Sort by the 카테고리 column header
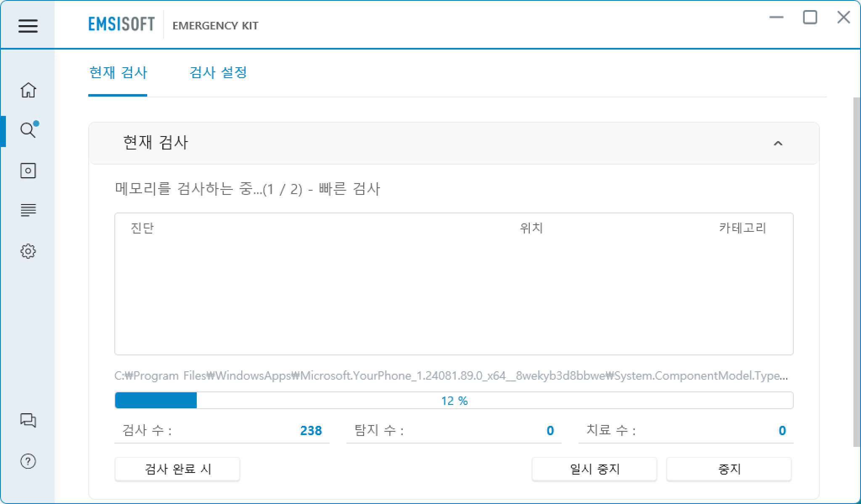The image size is (861, 504). click(742, 228)
